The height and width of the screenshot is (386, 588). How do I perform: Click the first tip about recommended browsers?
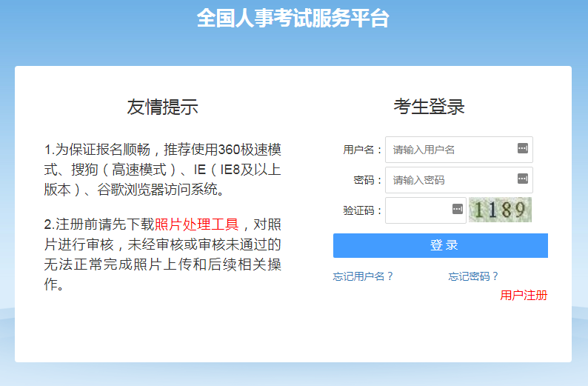click(x=162, y=169)
